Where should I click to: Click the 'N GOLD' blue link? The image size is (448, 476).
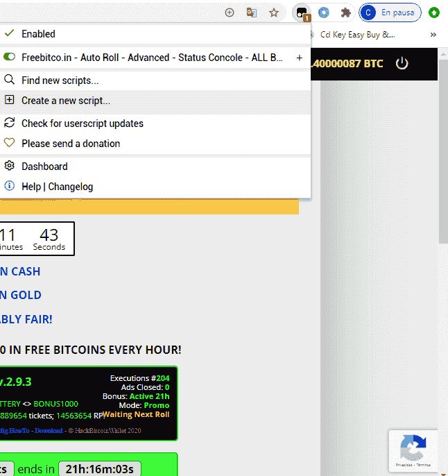[20, 296]
